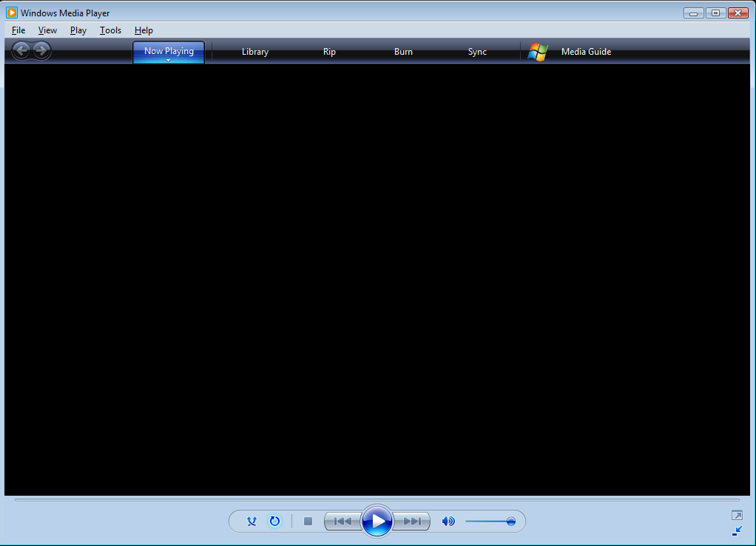The width and height of the screenshot is (756, 546).
Task: Stop playback with the square button
Action: click(x=308, y=521)
